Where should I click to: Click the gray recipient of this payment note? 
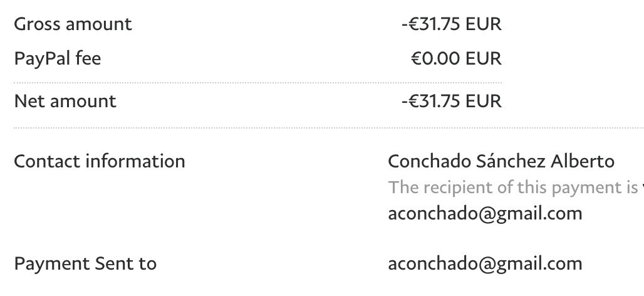514,187
